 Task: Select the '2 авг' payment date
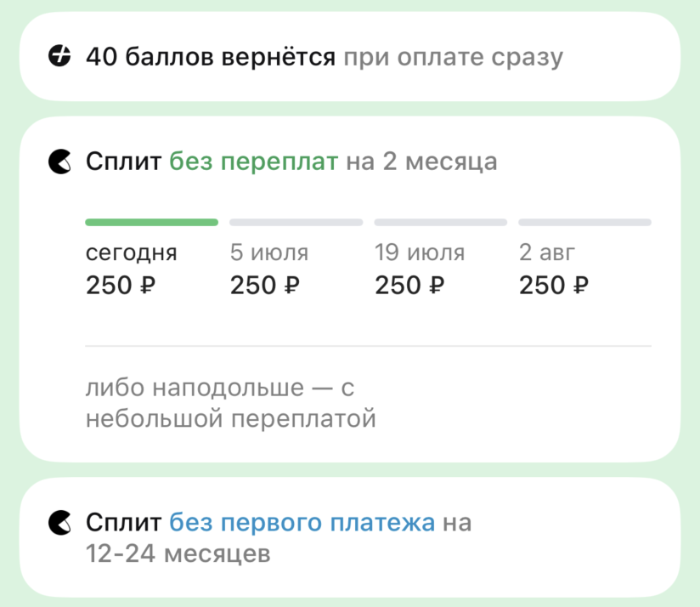coord(547,252)
